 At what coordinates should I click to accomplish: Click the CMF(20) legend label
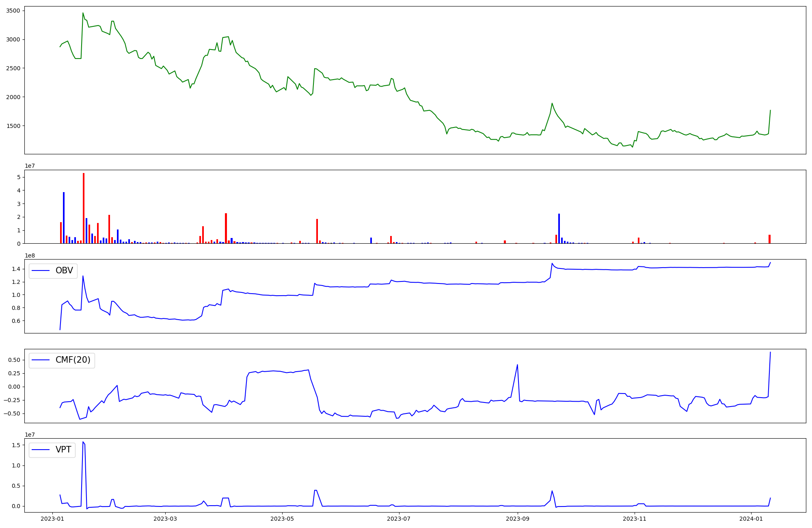[x=73, y=360]
